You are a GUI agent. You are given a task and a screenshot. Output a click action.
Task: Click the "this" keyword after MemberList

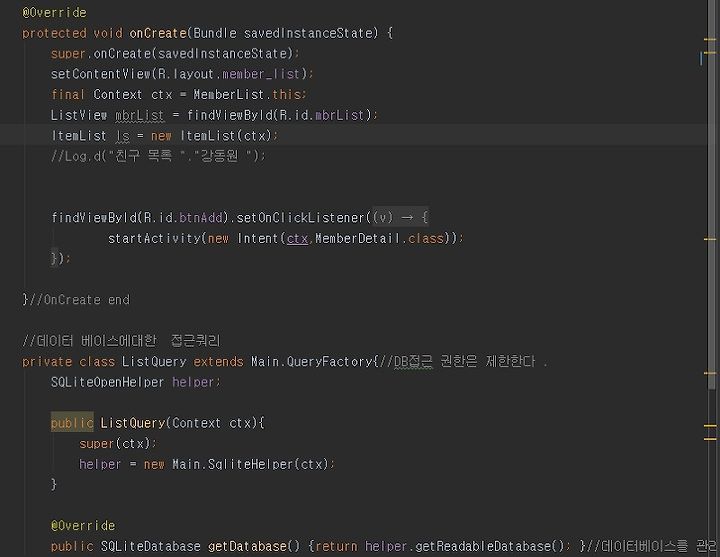pyautogui.click(x=286, y=95)
